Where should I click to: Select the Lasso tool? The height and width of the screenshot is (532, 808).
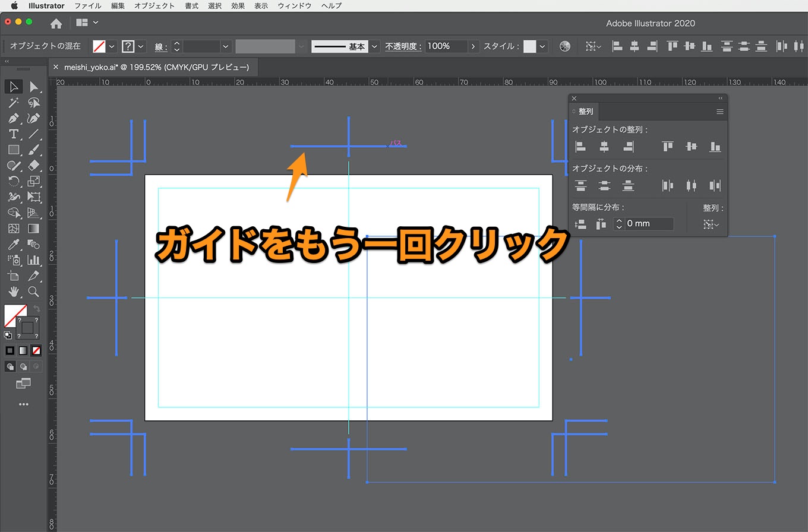34,103
